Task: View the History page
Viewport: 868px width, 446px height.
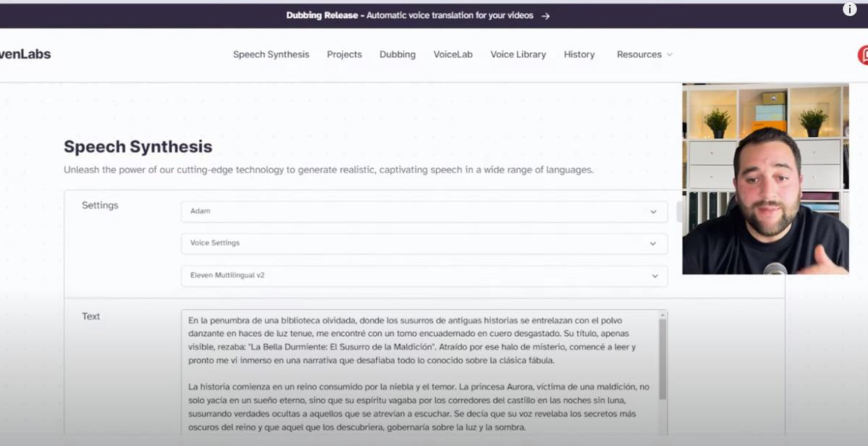Action: [x=579, y=54]
